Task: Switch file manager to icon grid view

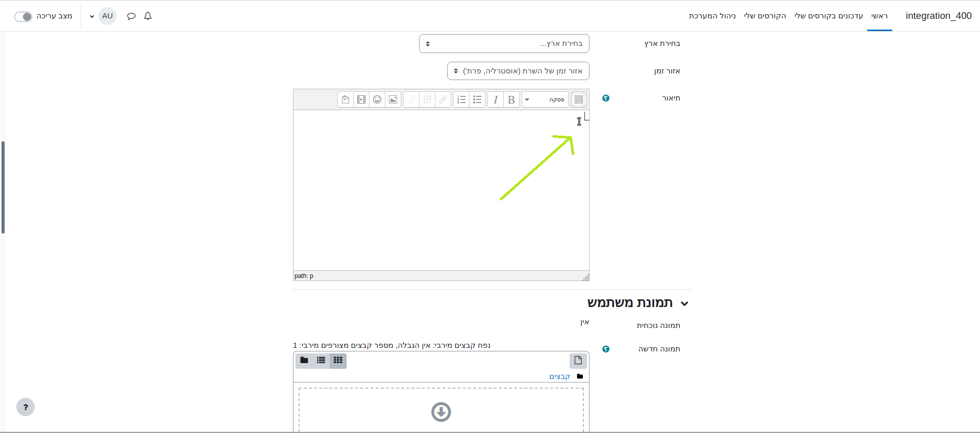Action: coord(338,361)
